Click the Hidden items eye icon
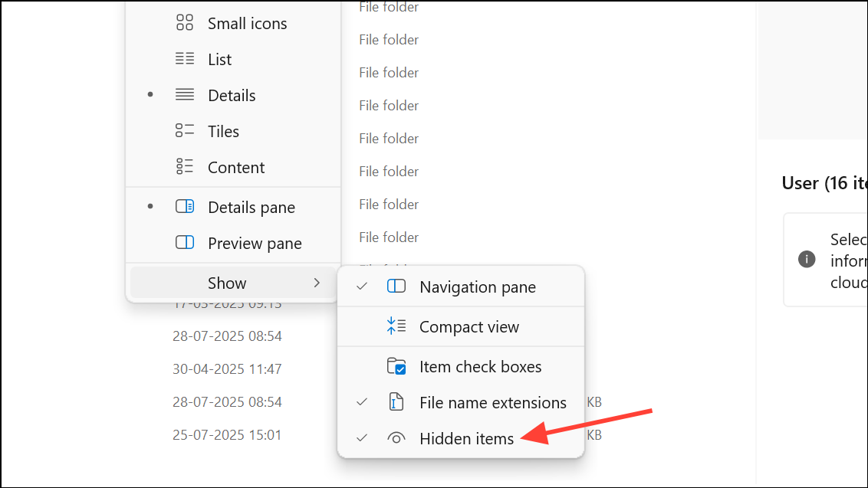868x488 pixels. point(396,438)
